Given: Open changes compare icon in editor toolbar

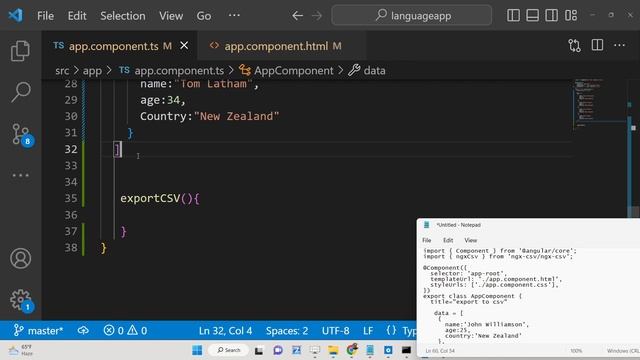Looking at the screenshot, I should point(574,45).
